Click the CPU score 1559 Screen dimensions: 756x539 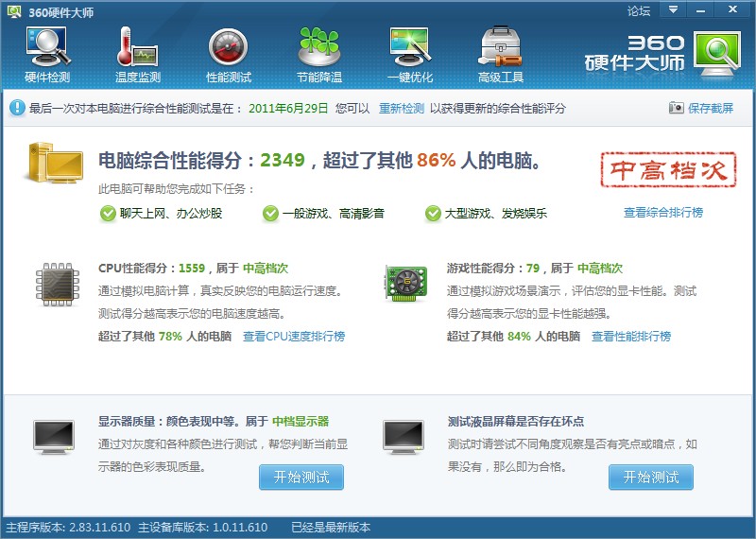(x=192, y=269)
